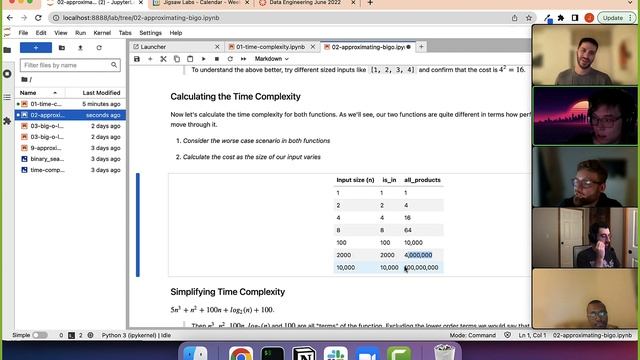640x360 pixels.
Task: Reload the browser page
Action: tap(38, 18)
